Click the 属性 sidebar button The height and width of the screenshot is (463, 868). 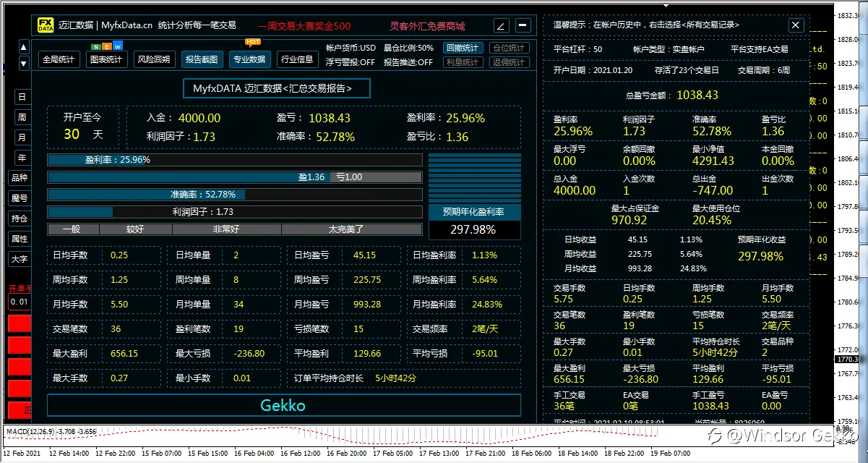tap(19, 239)
